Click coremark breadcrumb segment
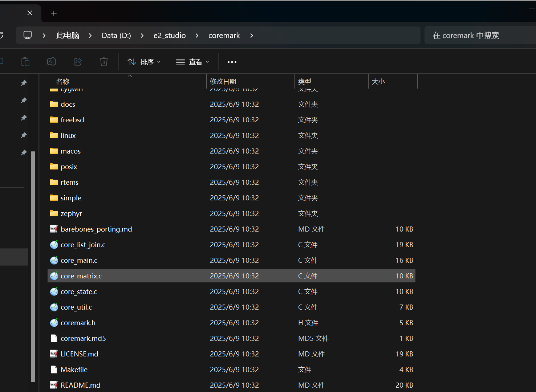 [224, 36]
